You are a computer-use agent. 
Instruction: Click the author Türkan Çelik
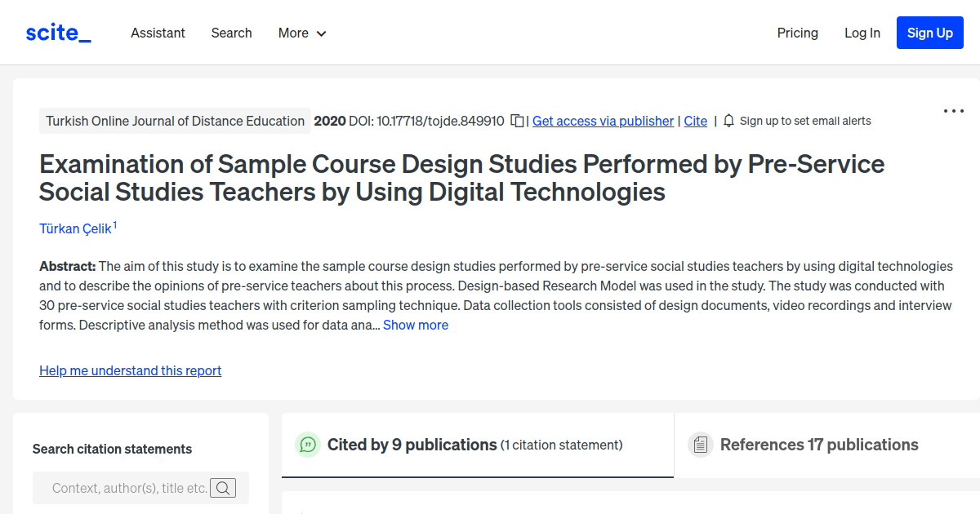click(74, 228)
